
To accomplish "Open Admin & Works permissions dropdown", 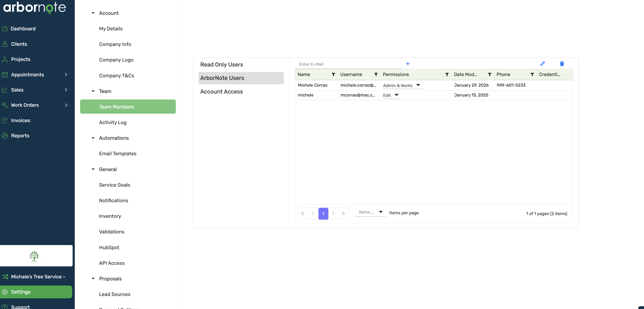I will coord(418,85).
